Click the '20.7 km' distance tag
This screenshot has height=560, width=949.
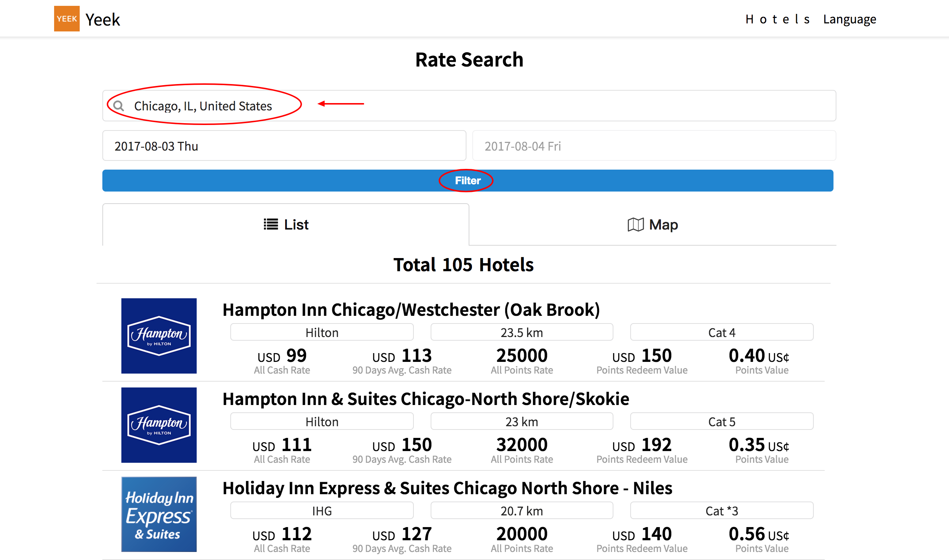click(x=522, y=511)
